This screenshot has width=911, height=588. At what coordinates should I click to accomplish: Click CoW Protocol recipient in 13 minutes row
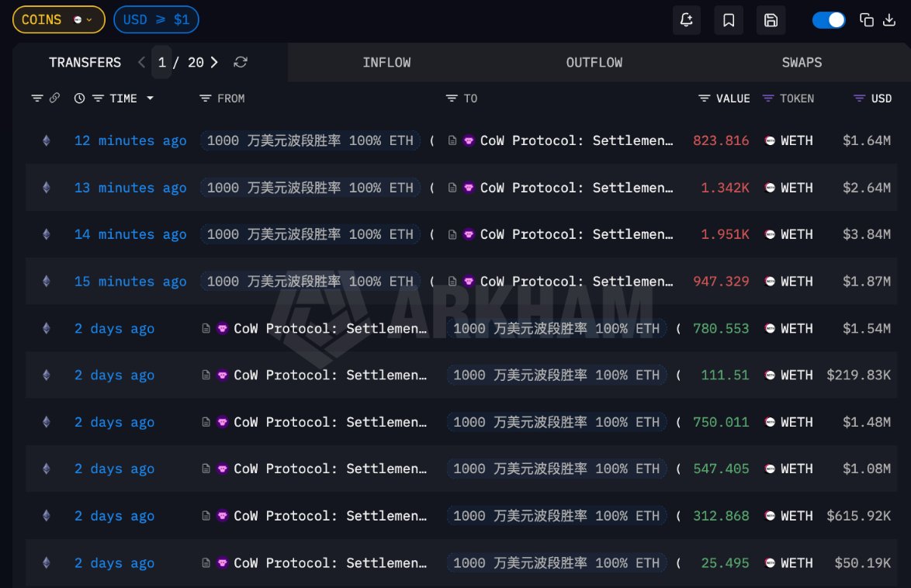577,188
